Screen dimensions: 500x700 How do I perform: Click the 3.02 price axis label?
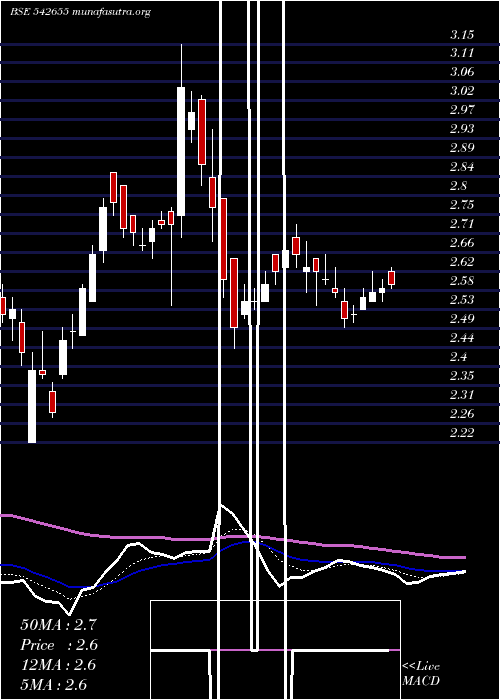click(462, 91)
